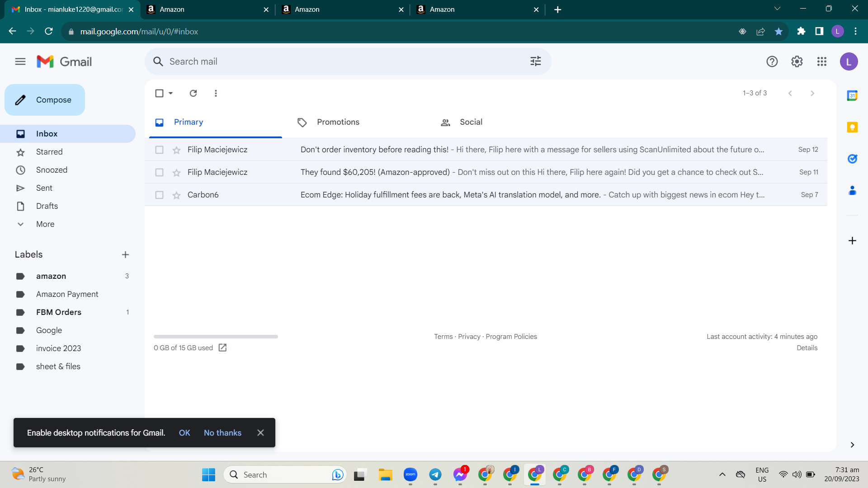Open Google Tasks side panel
Viewport: 868px width, 488px height.
(852, 159)
